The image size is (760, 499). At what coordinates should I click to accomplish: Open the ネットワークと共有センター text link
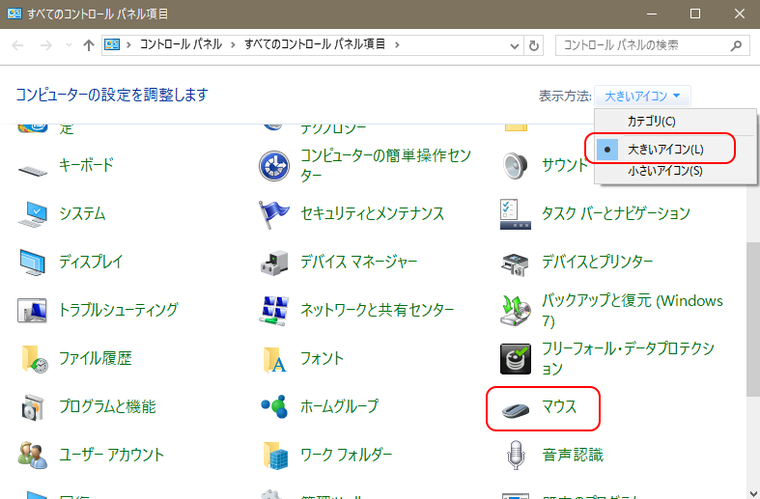pos(377,310)
